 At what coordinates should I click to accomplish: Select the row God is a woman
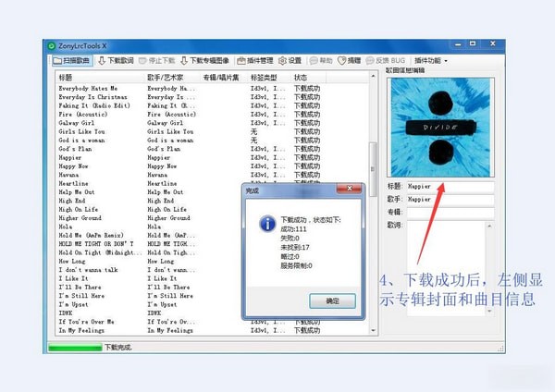point(213,141)
